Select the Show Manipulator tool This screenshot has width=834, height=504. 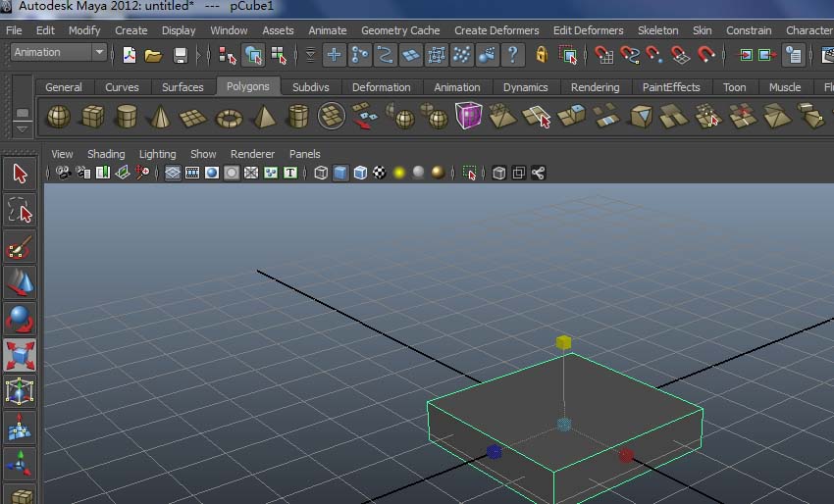point(20,464)
